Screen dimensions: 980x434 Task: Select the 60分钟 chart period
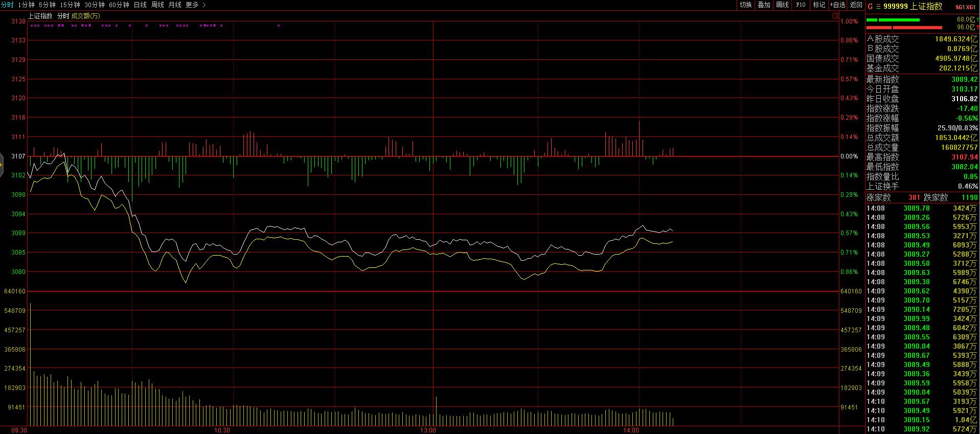[119, 5]
